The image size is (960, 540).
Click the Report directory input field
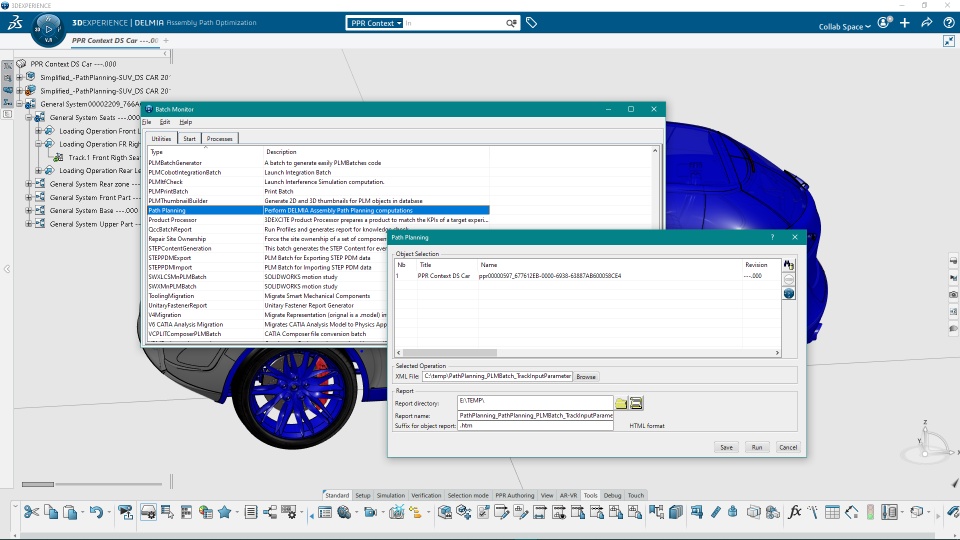pos(535,402)
